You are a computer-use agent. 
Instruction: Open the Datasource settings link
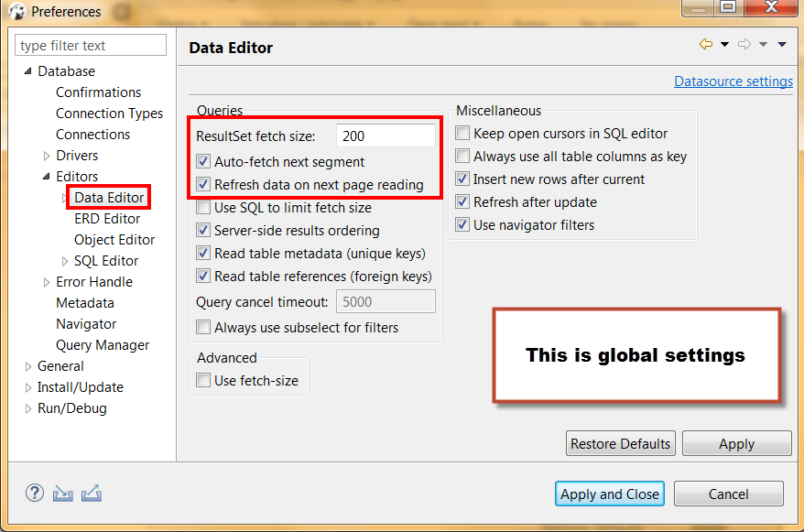[x=733, y=81]
